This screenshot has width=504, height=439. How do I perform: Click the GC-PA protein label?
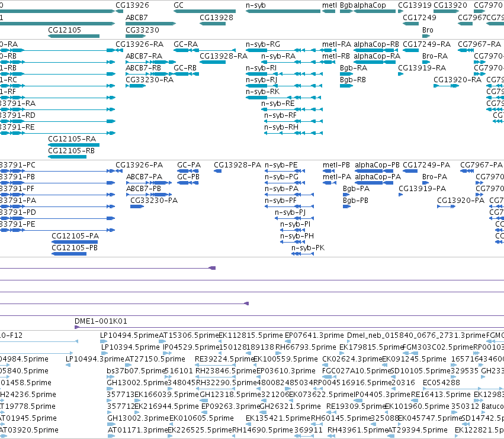click(189, 165)
